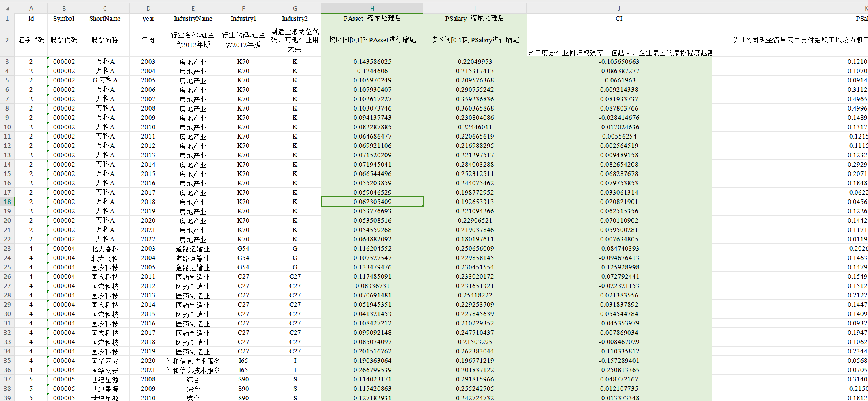Click the 'id' header cell
The image size is (868, 401).
[x=31, y=18]
